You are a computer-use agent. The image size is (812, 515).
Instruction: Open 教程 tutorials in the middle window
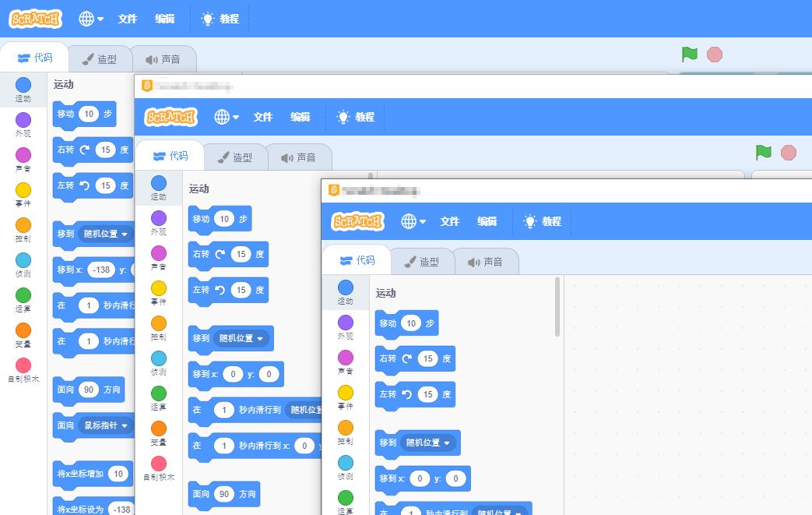356,117
